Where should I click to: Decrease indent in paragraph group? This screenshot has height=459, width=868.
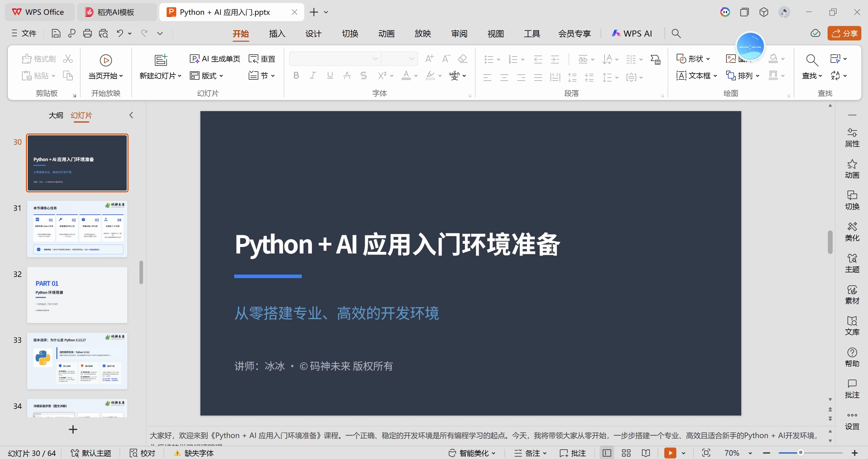pos(538,59)
